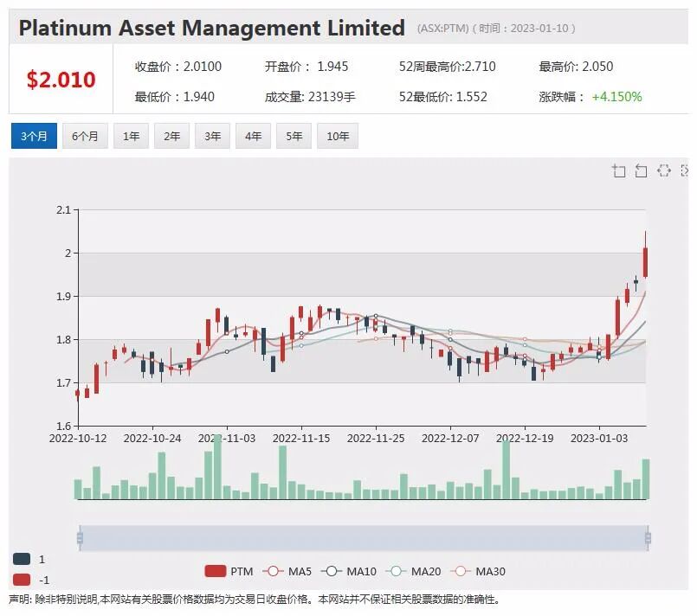This screenshot has height=616, width=697.
Task: Show the 10年 range chart
Action: (x=338, y=136)
